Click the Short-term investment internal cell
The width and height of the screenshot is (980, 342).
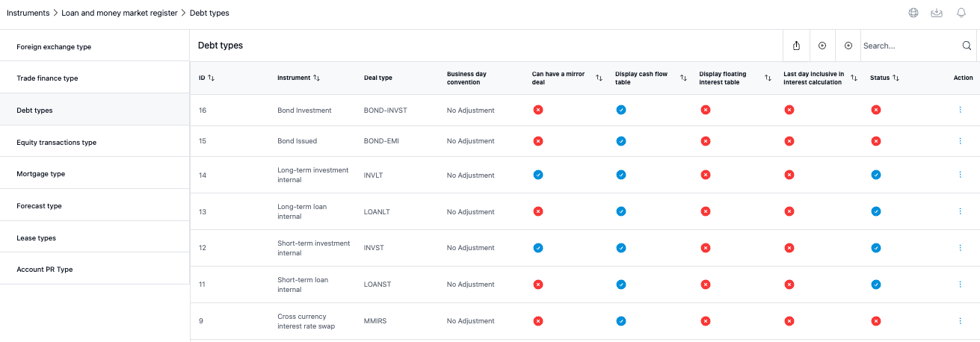(314, 248)
